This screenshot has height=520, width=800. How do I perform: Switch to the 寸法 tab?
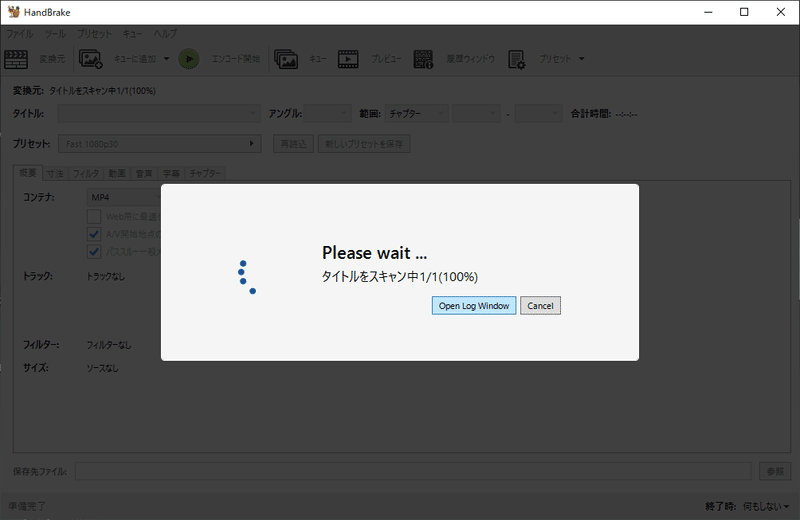[55, 174]
